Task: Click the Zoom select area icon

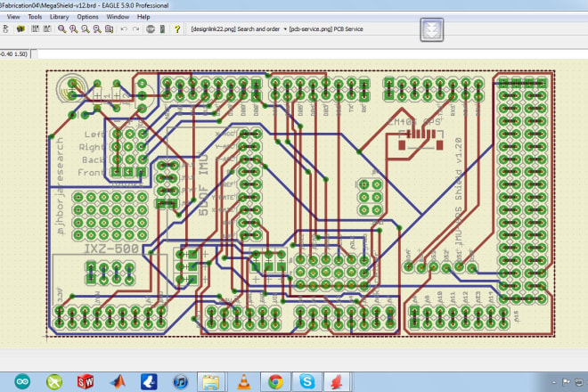Action: (109, 29)
